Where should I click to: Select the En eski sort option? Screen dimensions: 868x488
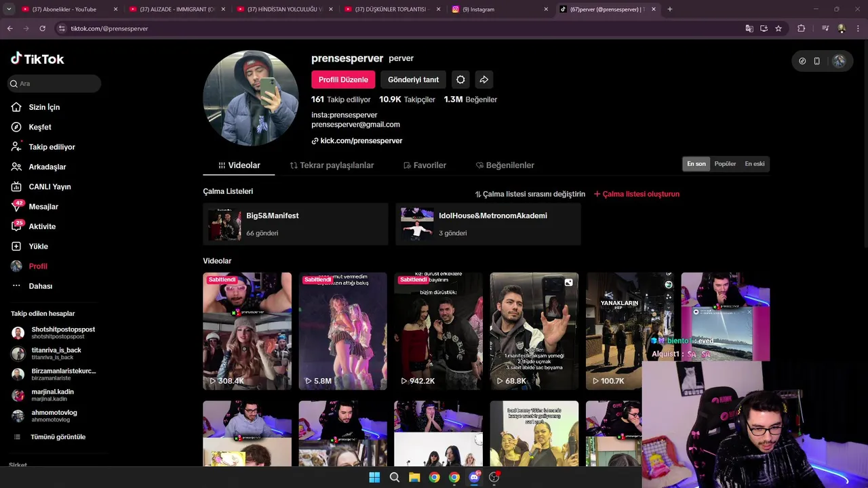coord(755,164)
